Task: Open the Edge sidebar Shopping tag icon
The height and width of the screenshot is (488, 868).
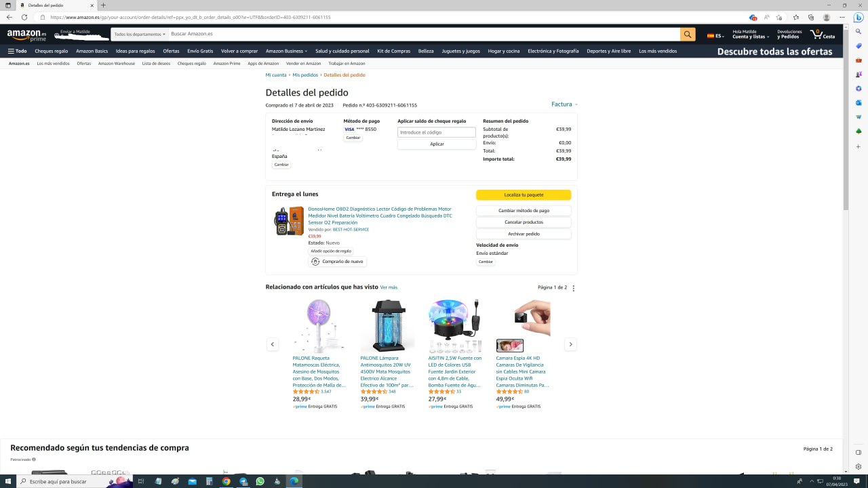Action: pos(859,45)
